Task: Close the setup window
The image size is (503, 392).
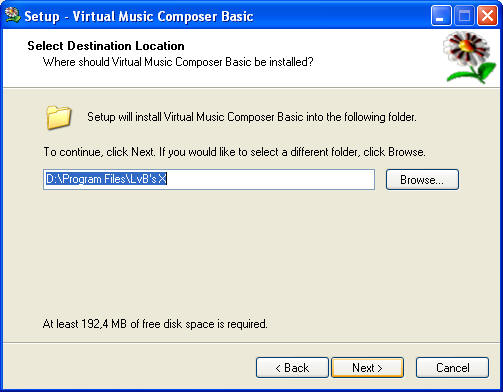Action: (487, 16)
